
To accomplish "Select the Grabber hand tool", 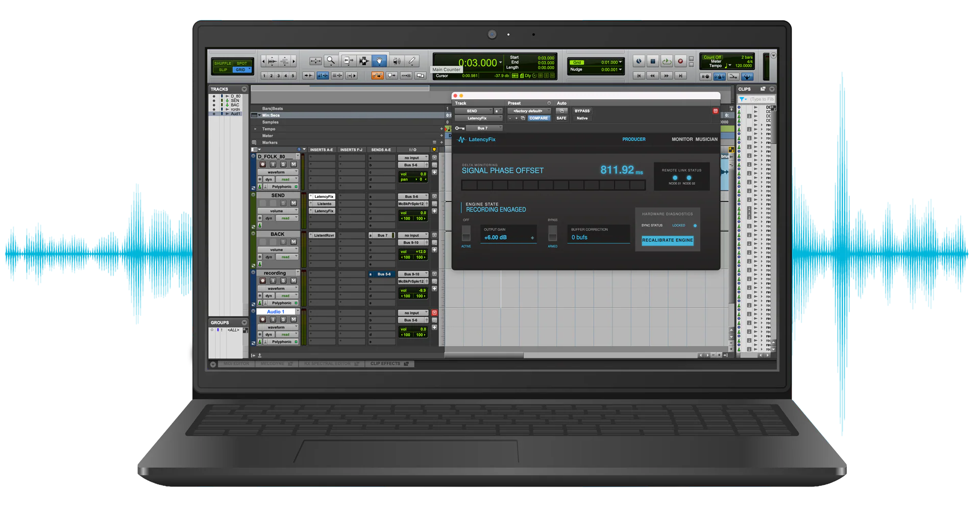I will pyautogui.click(x=379, y=61).
